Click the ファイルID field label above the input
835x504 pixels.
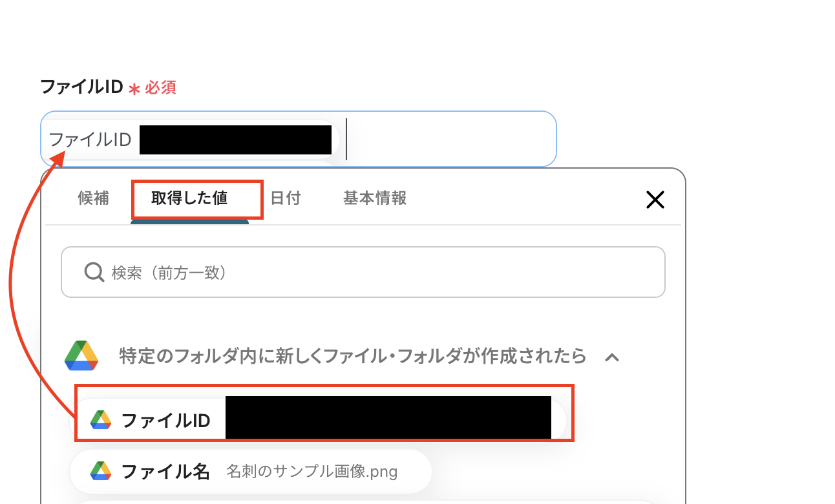click(81, 87)
